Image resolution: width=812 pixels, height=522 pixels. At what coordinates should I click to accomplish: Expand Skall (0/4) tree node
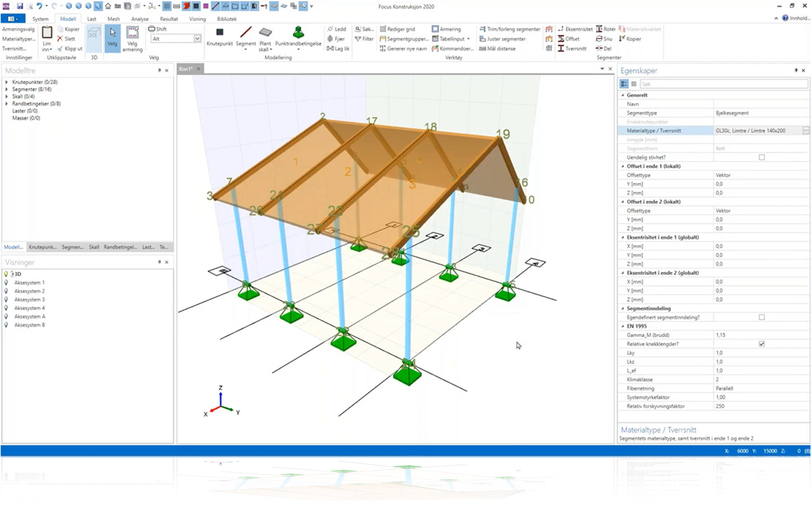[6, 96]
